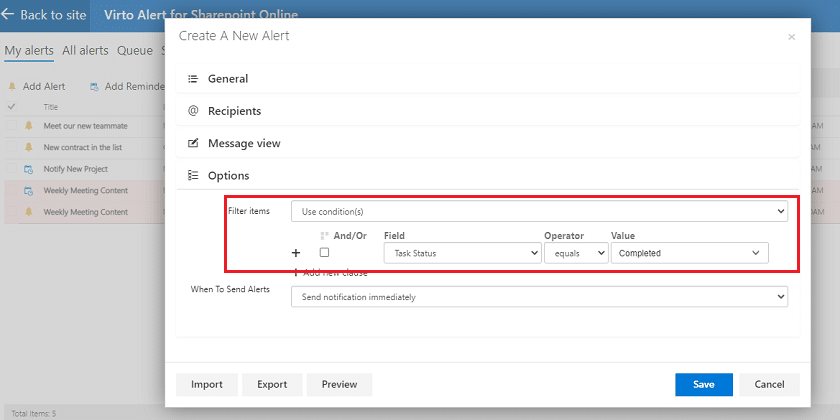Click the Import button
The height and width of the screenshot is (420, 840).
pos(207,384)
